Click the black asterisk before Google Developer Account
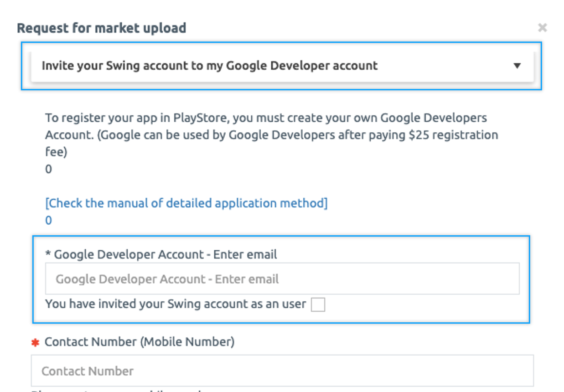Viewport: 564px width, 392px height. [x=48, y=255]
